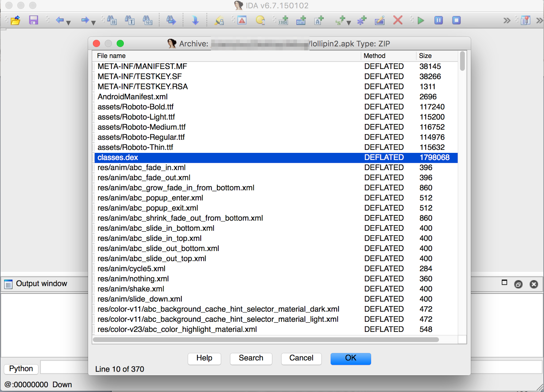Screen dimensions: 544x392
Task: Select assets/Roboto-Medium.ttf entry
Action: (x=276, y=127)
